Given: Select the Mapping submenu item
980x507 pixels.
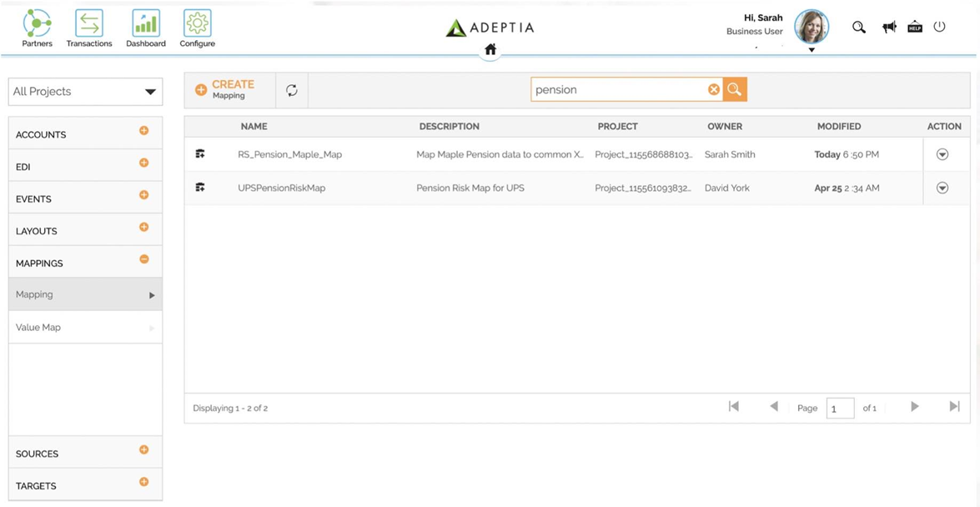Looking at the screenshot, I should point(35,294).
